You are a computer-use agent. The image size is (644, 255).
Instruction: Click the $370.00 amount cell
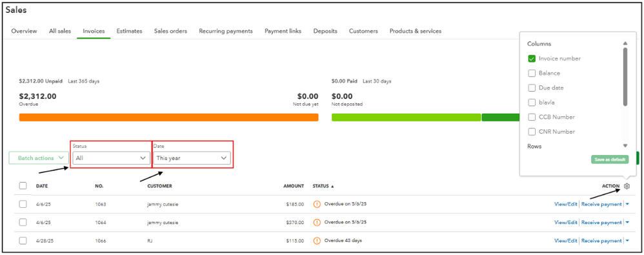coord(295,223)
